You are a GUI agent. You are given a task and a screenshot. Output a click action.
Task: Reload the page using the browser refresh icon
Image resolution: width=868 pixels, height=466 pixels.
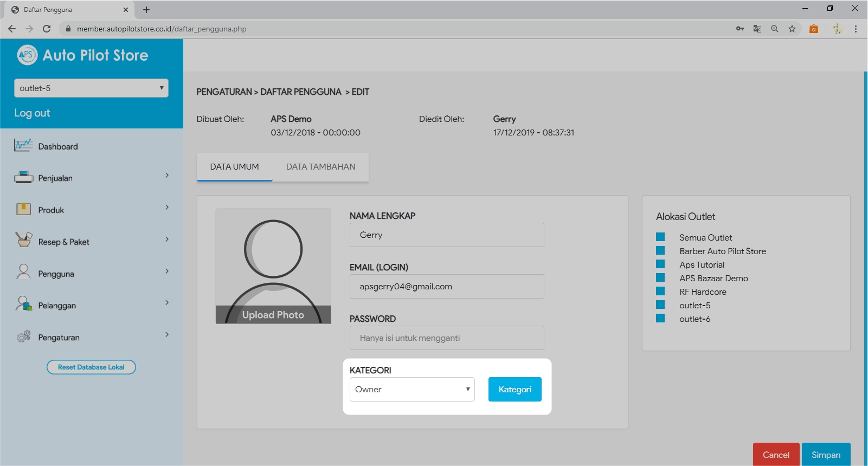click(x=47, y=29)
